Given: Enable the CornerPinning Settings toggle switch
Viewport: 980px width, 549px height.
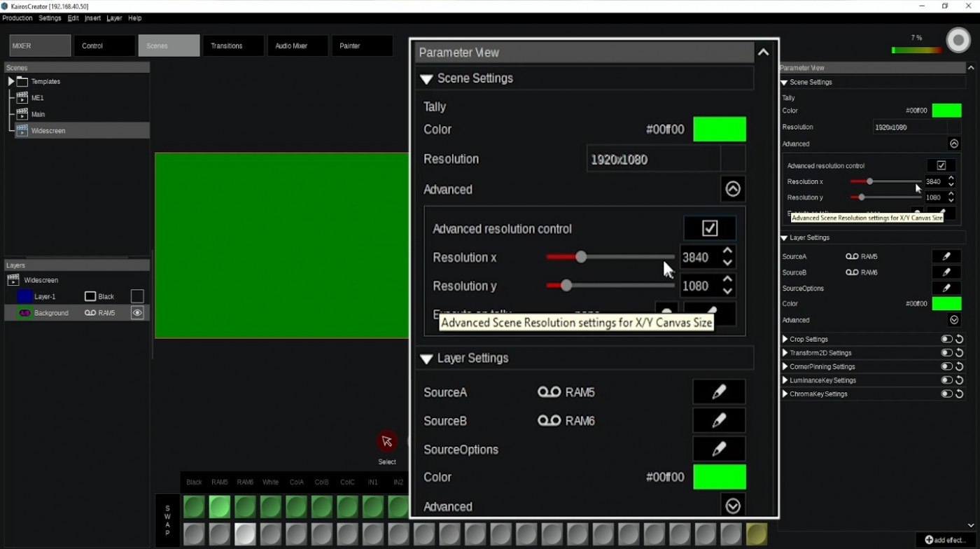Looking at the screenshot, I should [946, 366].
